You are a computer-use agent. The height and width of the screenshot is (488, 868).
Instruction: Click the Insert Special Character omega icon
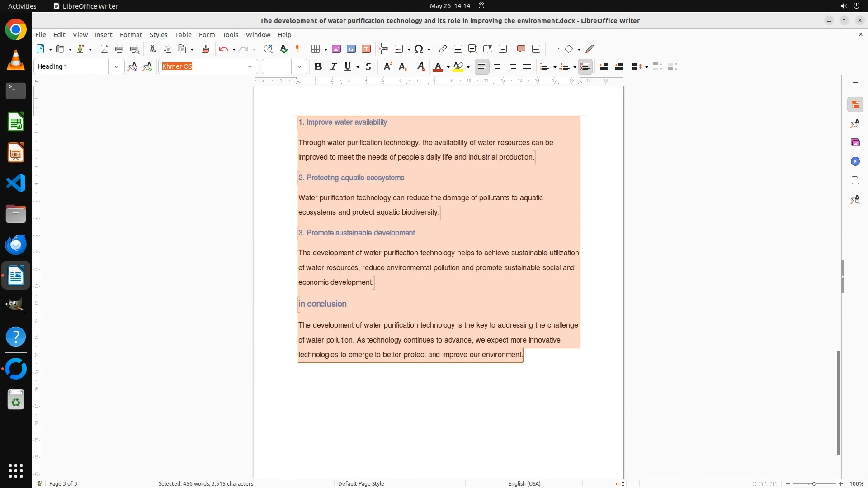tap(419, 49)
